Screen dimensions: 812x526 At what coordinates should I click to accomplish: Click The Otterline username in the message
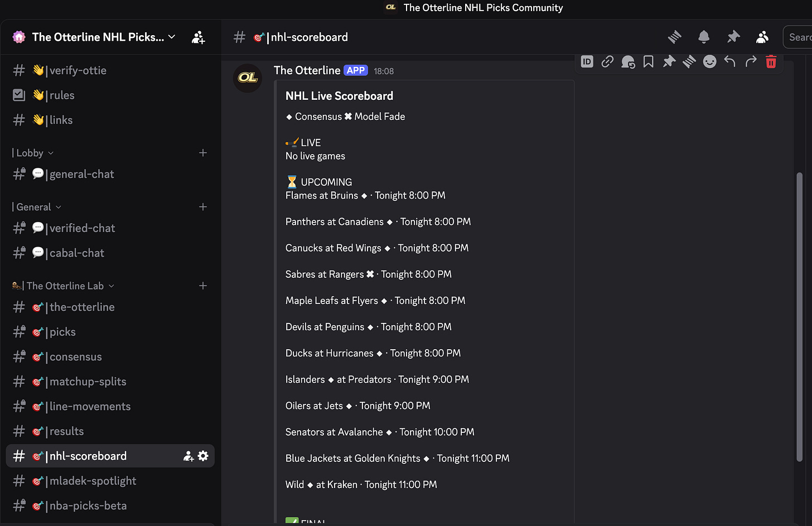[x=306, y=70]
